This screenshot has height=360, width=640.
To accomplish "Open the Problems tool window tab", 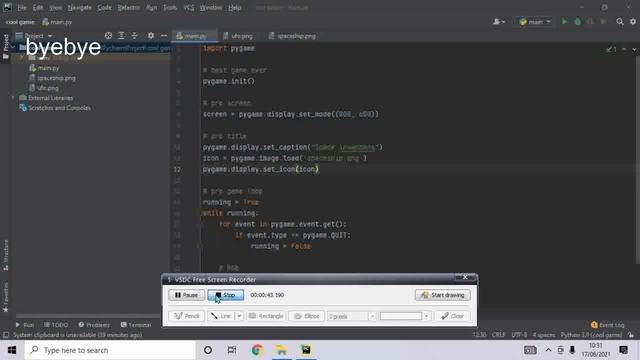I will pos(94,325).
